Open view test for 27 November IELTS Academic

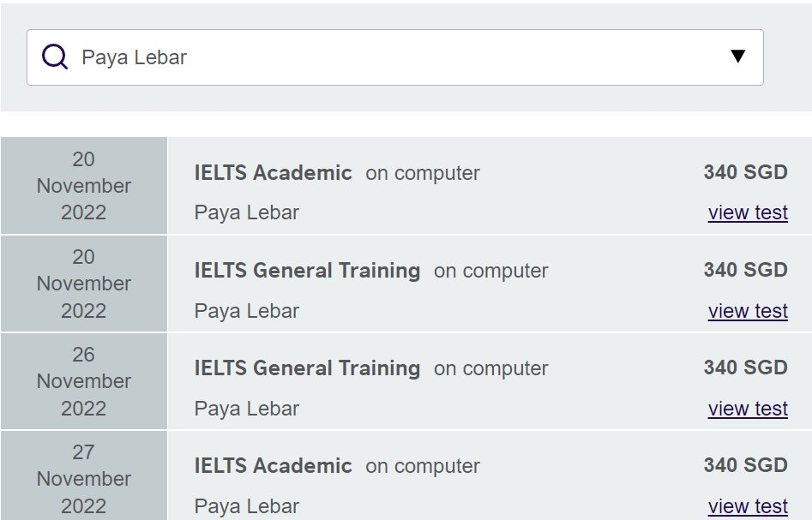pyautogui.click(x=748, y=505)
